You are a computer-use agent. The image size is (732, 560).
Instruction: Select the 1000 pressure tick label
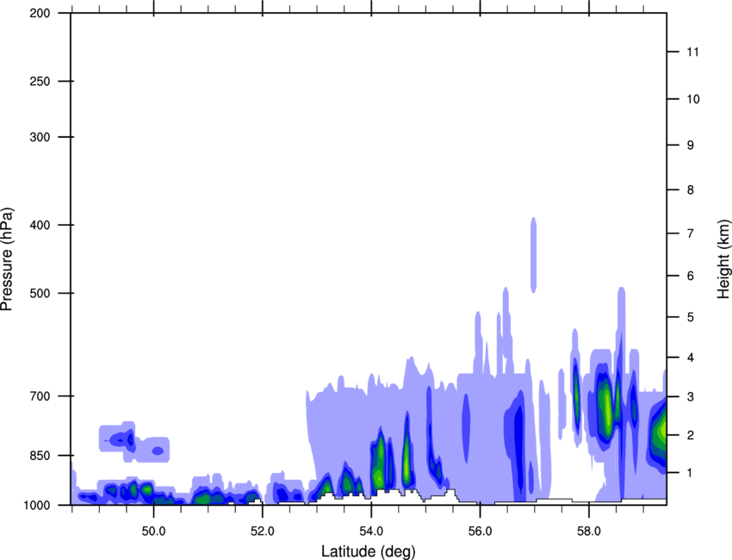36,506
